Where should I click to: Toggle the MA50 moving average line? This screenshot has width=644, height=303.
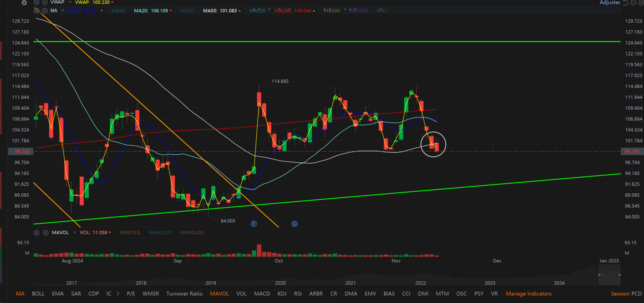222,11
